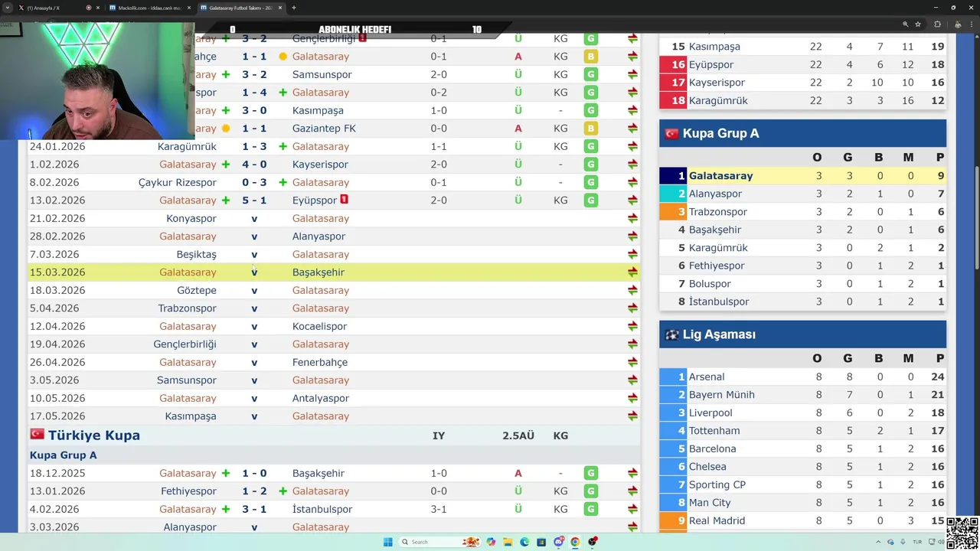Click the Kocaelispor team name in fixtures
Image resolution: width=980 pixels, height=551 pixels.
coord(319,326)
